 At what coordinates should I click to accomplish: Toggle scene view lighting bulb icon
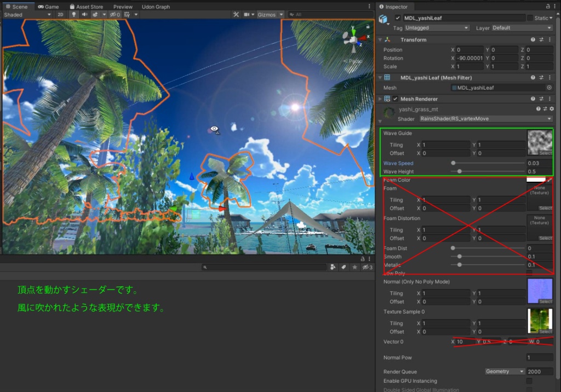tap(74, 15)
